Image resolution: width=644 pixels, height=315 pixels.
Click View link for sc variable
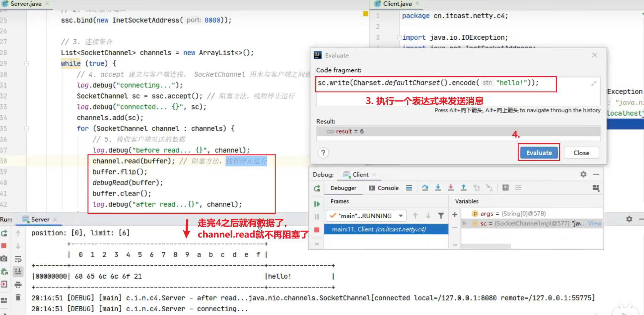[x=594, y=223]
